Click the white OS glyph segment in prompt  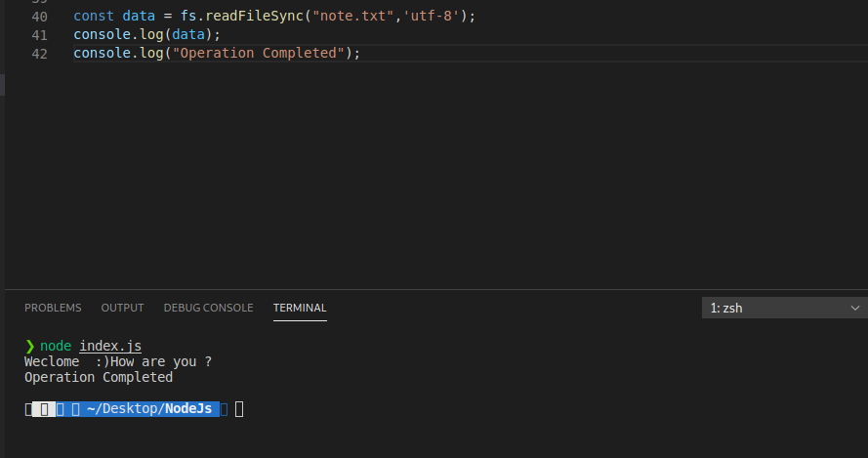(44, 409)
